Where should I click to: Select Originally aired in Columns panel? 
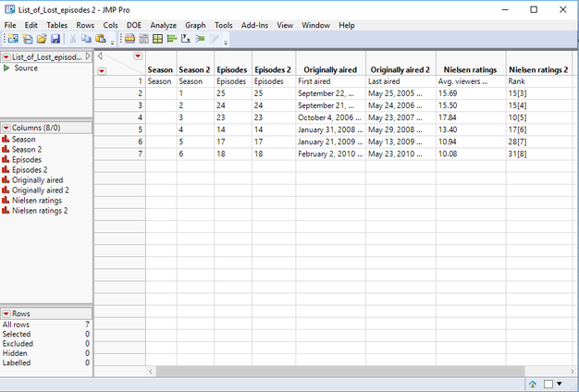[x=37, y=180]
